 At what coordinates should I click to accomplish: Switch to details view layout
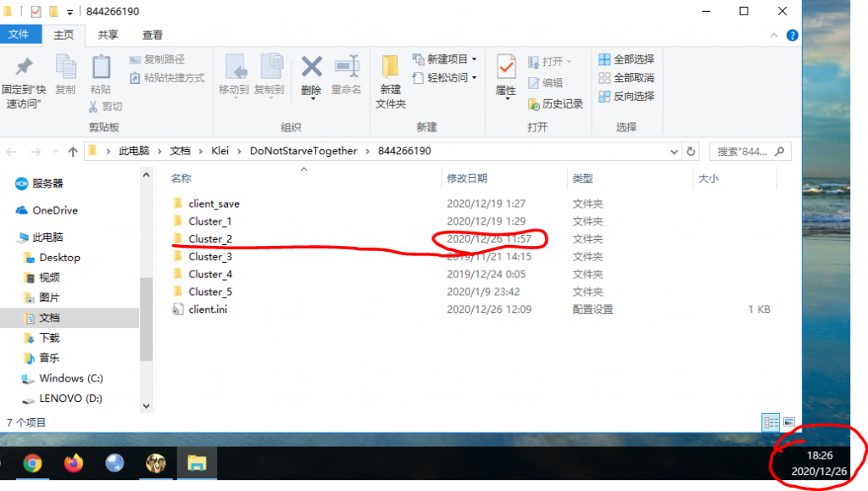771,422
